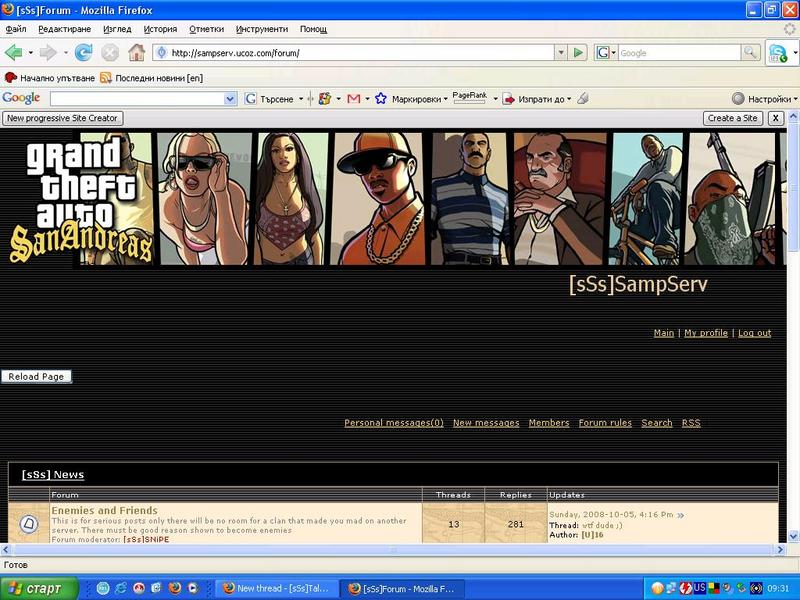
Task: Open the Firefox Home page icon
Action: [136, 53]
